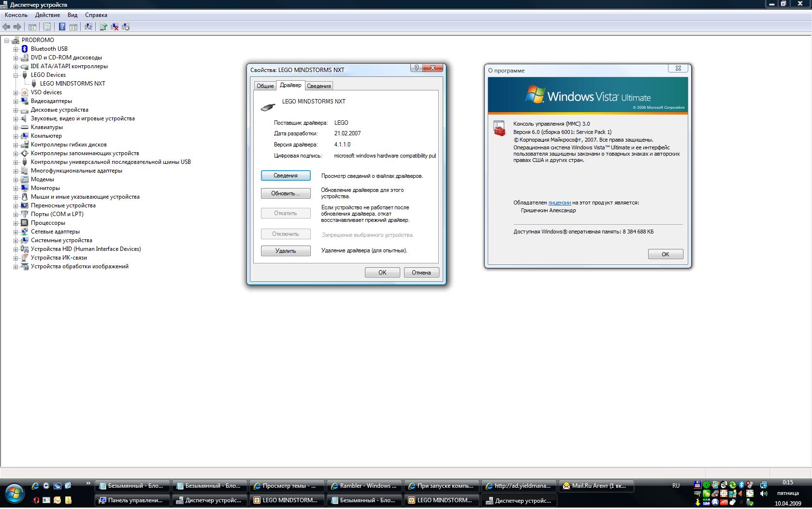Image resolution: width=812 pixels, height=509 pixels.
Task: Open the Windows Start orb
Action: click(14, 493)
